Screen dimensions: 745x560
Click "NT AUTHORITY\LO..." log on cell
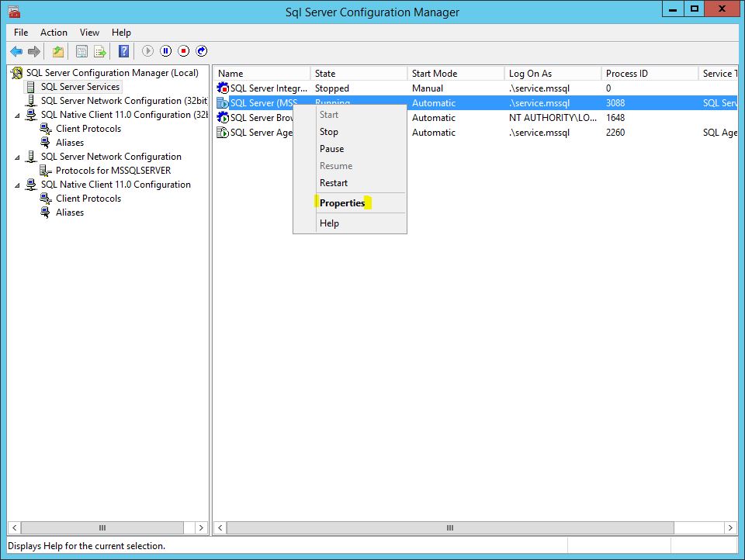[553, 118]
